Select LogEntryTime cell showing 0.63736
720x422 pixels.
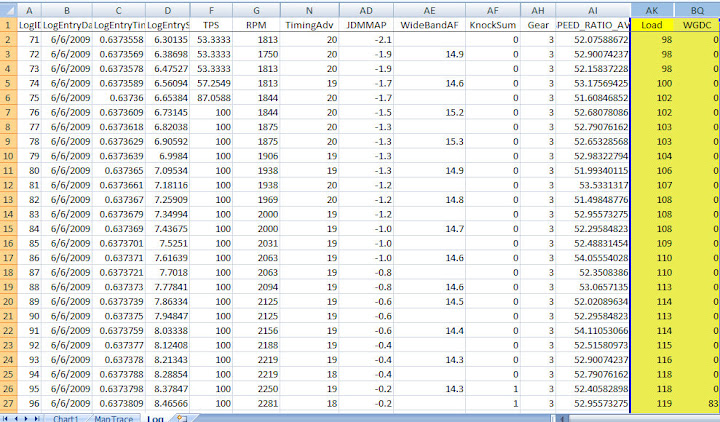tap(119, 98)
